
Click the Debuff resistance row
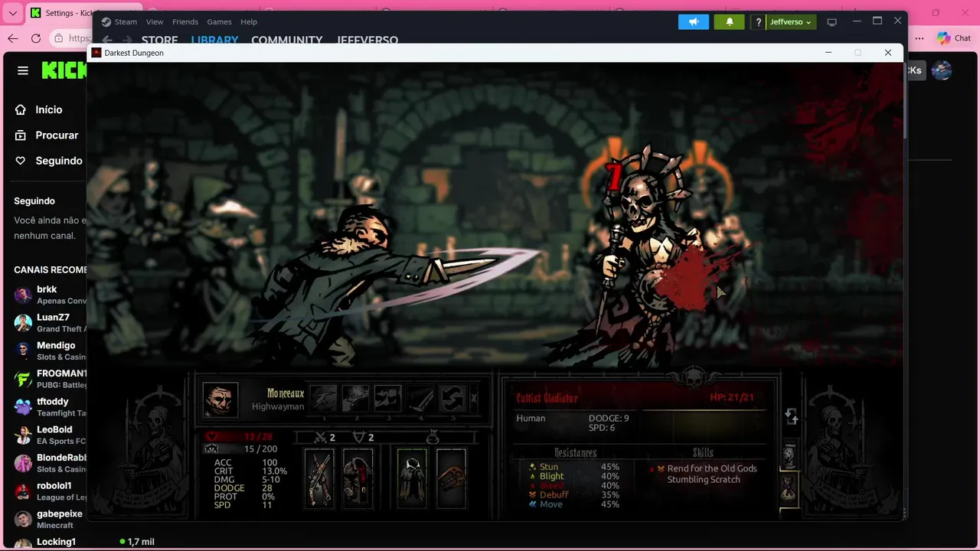pos(574,494)
